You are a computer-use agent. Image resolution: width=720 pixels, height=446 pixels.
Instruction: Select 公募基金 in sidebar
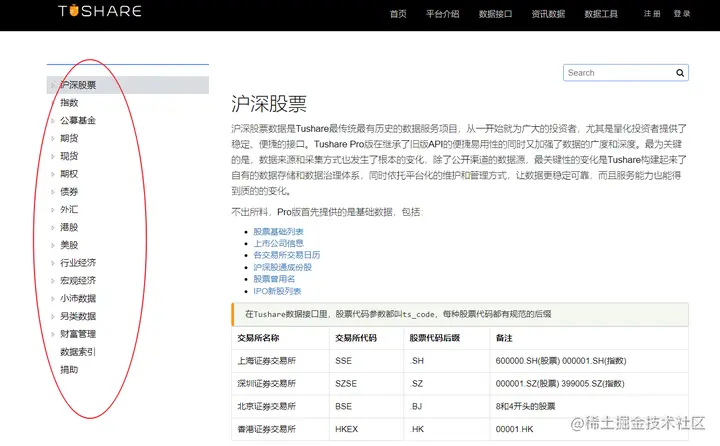78,120
